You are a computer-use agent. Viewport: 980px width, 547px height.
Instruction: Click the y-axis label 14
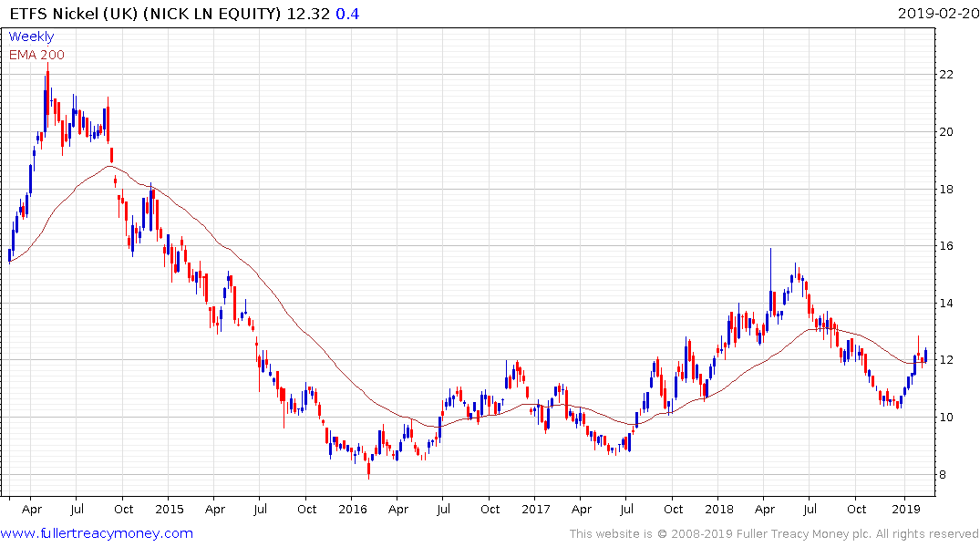click(x=946, y=304)
